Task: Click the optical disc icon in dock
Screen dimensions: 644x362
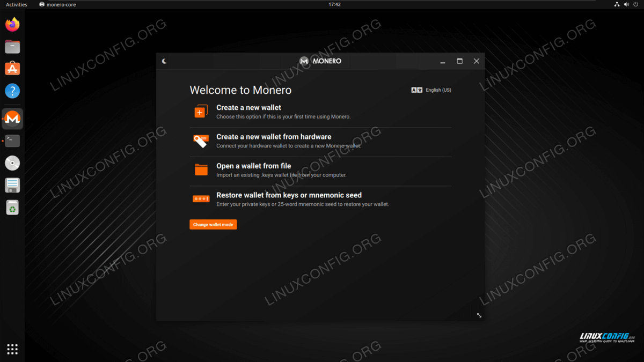Action: [x=12, y=163]
